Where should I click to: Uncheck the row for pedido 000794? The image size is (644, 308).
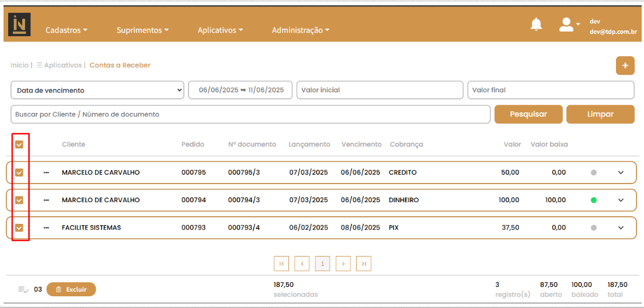click(x=19, y=200)
